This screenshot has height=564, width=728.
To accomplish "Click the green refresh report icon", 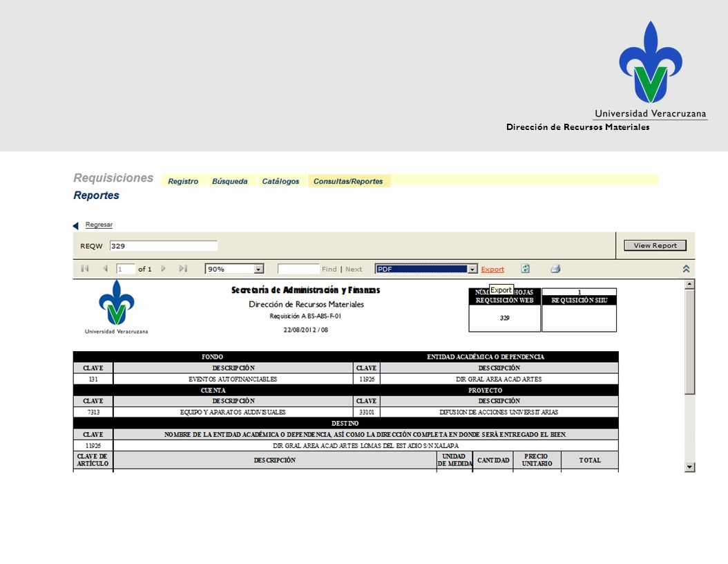I will [525, 269].
